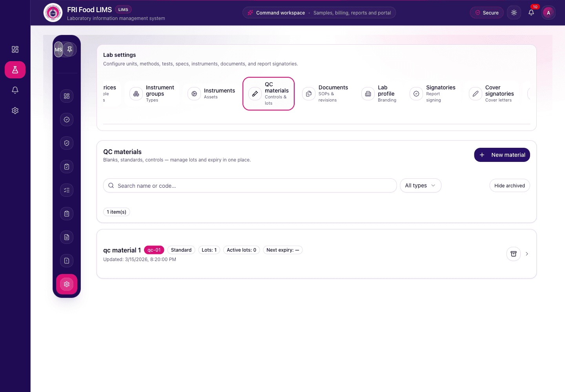Switch to Instruments tab
The width and height of the screenshot is (565, 392).
click(x=212, y=94)
